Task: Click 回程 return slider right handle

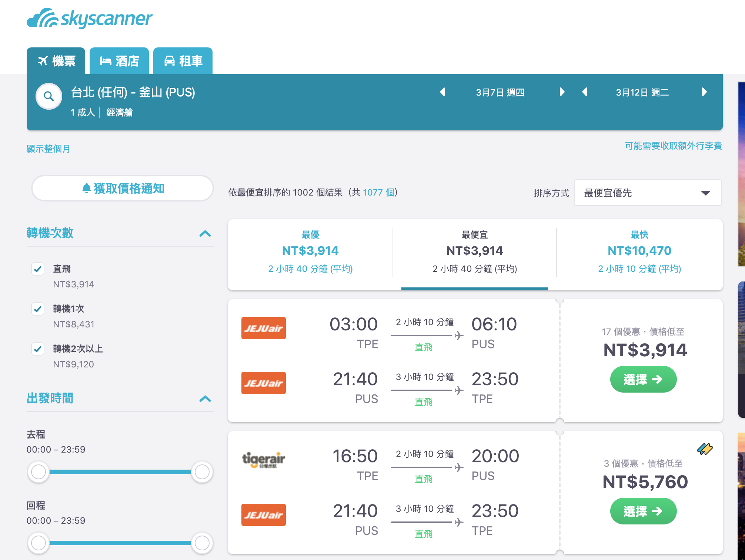Action: (x=202, y=543)
